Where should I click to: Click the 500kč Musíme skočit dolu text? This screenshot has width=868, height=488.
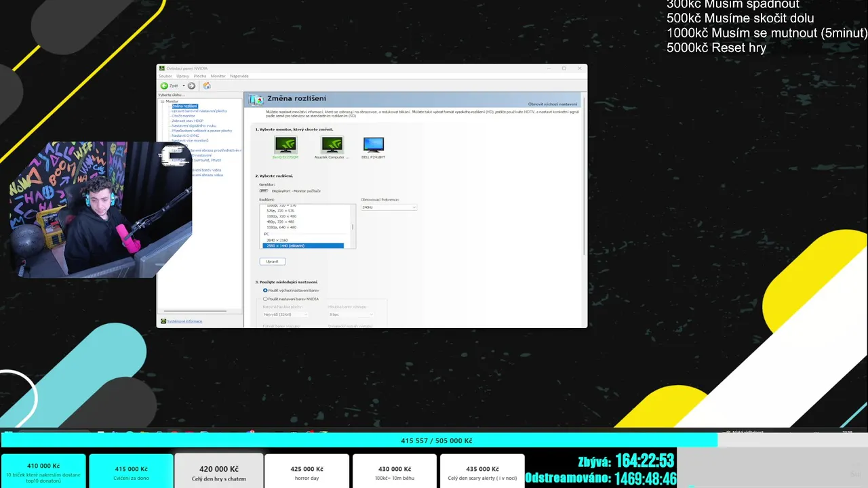coord(740,18)
